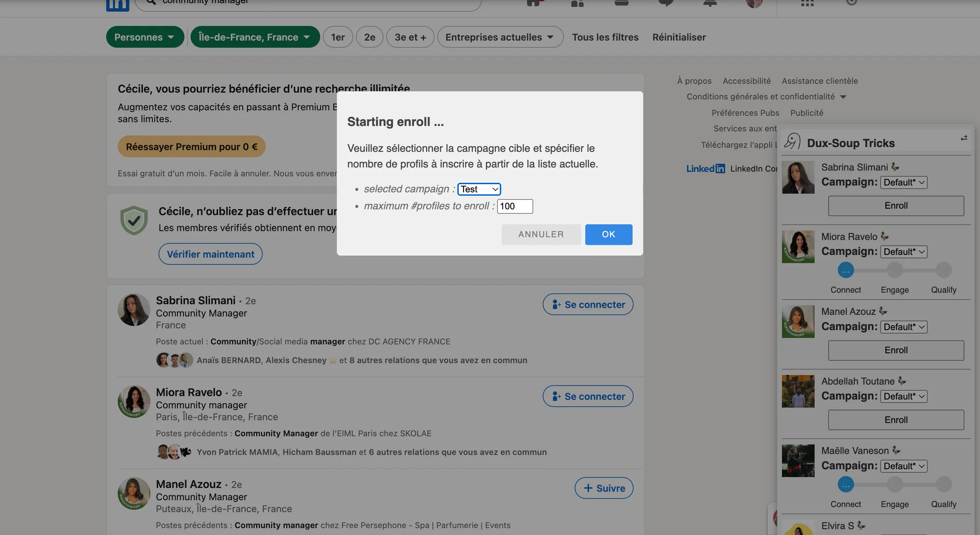Click mutual connection avatars under Miora Ravelo

[174, 452]
